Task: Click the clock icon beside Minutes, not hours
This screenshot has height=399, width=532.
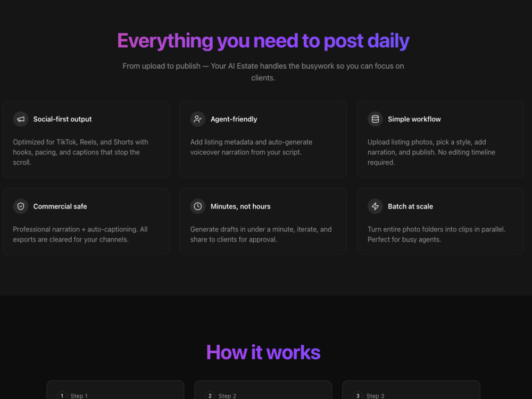Action: tap(198, 206)
